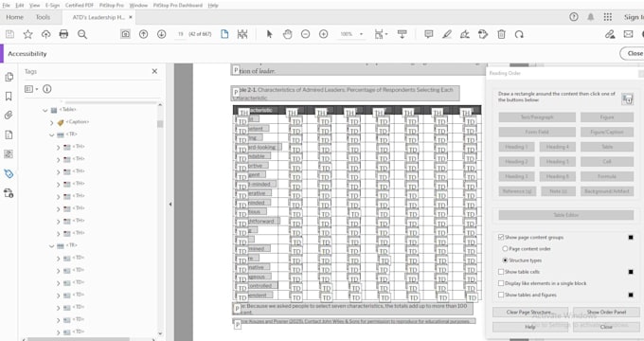Open the View menu
The height and width of the screenshot is (341, 644).
tap(34, 6)
